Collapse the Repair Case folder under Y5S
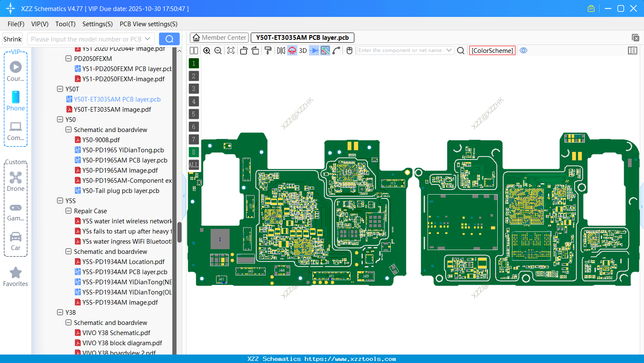Screen dimensions: 644x363 click(x=68, y=211)
